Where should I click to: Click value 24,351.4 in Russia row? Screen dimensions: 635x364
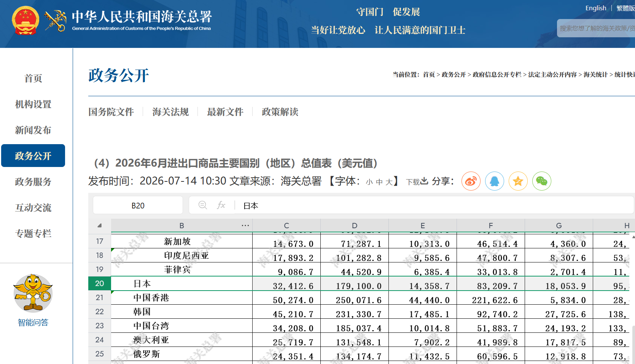point(293,356)
